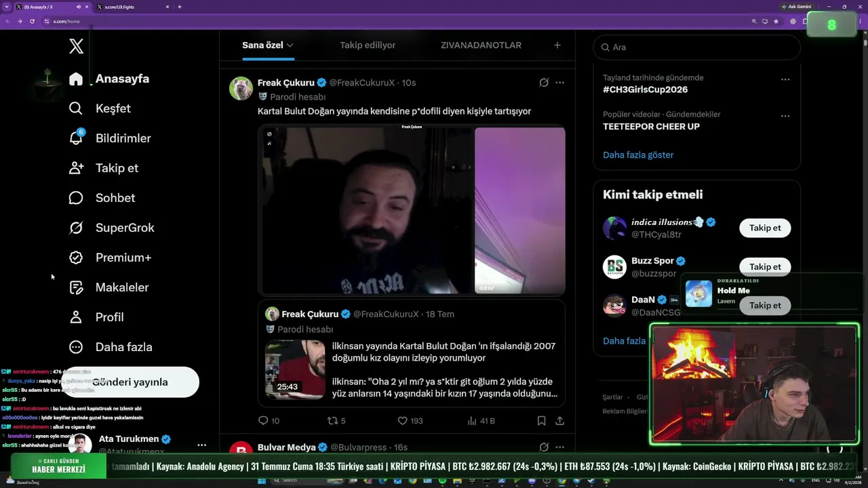Switch to ZIVANADANOTLAR tab
The width and height of the screenshot is (868, 488).
(x=481, y=45)
